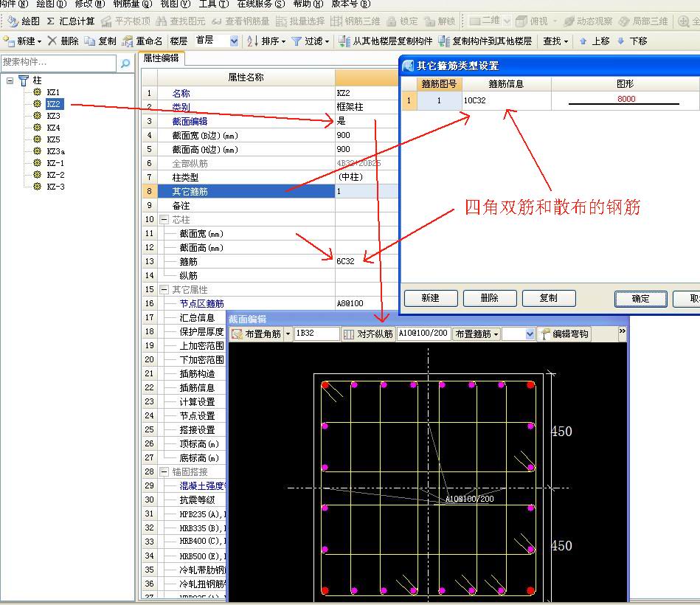This screenshot has width=700, height=605.
Task: Select KZ1 in component tree
Action: 53,92
